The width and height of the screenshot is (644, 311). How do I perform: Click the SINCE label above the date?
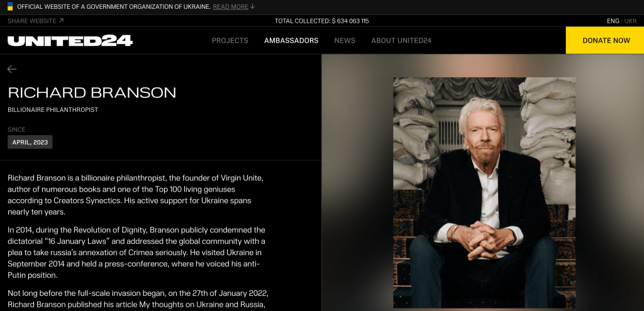pyautogui.click(x=16, y=129)
